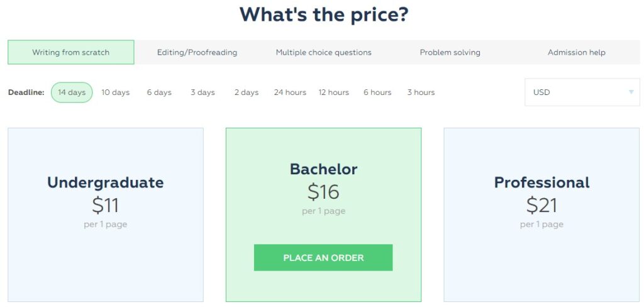Open the USD currency selector field
The width and height of the screenshot is (644, 307).
pos(582,92)
